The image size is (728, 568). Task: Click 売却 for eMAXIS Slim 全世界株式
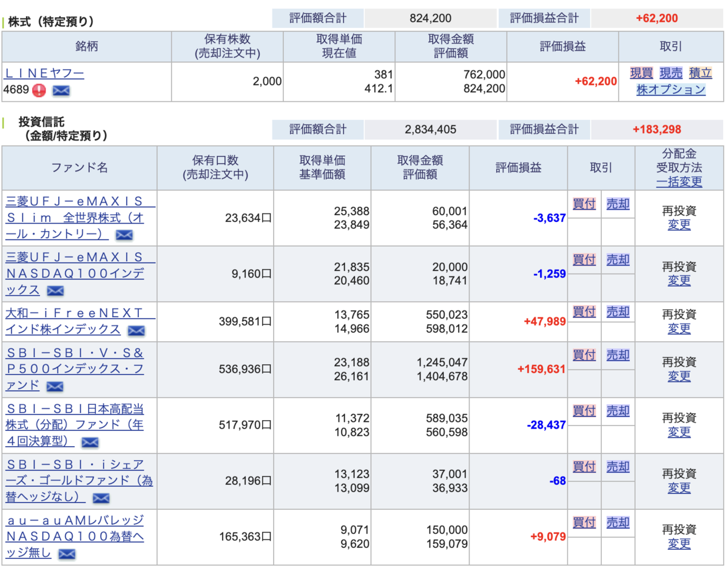[618, 204]
